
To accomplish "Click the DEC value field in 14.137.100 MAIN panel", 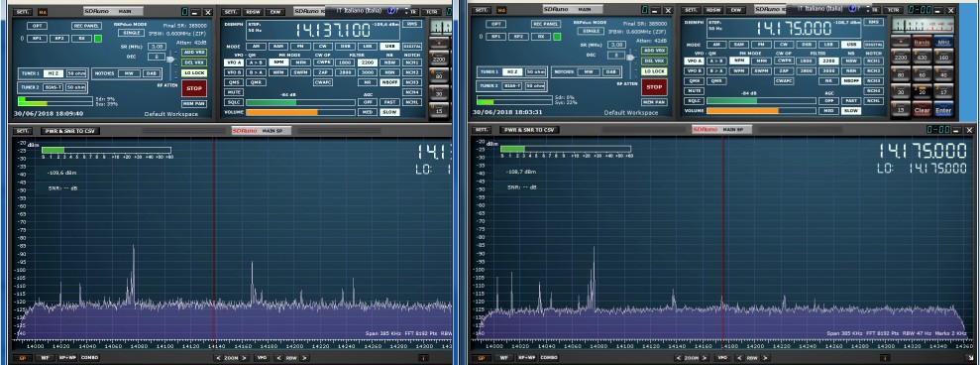I will [157, 57].
